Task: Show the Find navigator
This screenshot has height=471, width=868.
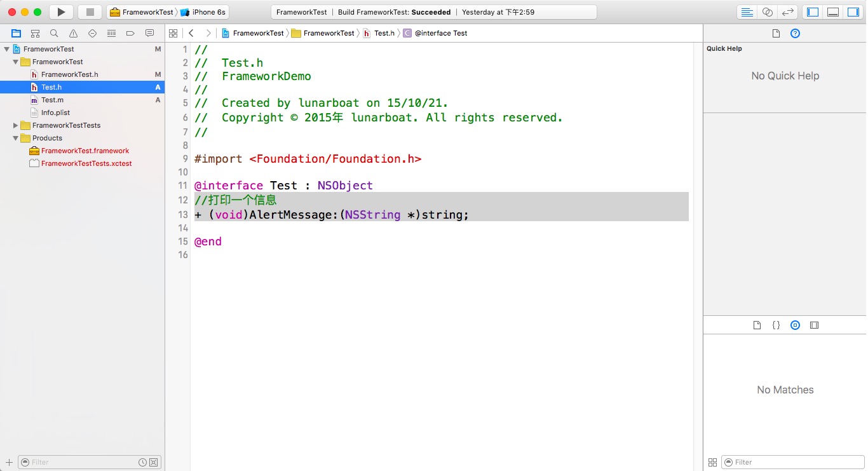Action: tap(54, 33)
